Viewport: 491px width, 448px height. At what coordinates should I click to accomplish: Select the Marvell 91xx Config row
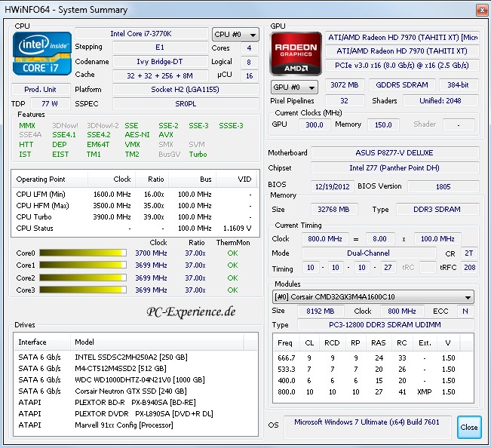coord(136,425)
